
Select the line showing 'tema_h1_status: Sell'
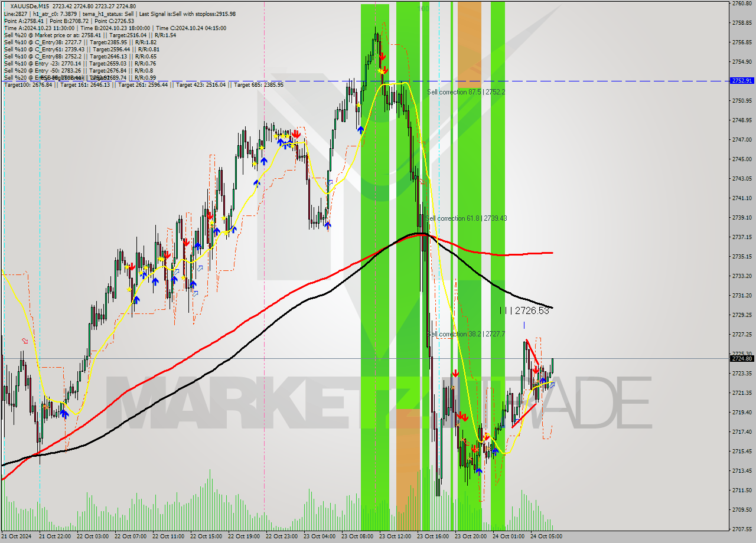[120, 14]
